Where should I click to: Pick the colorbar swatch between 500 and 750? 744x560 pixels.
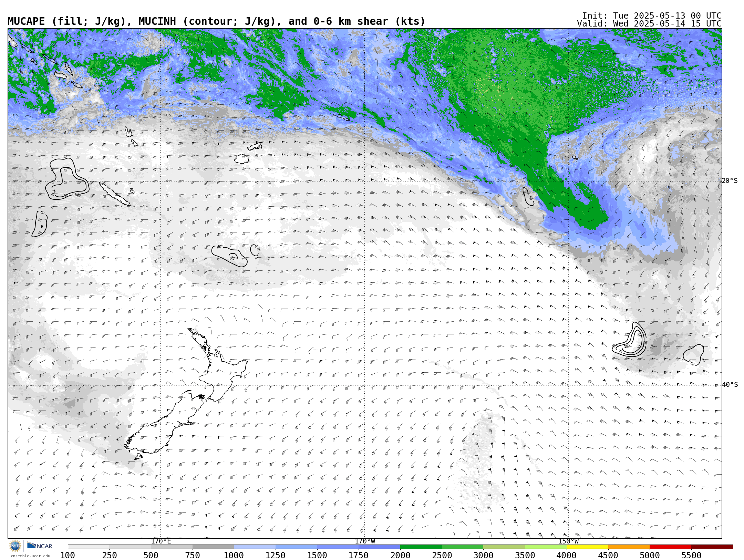(x=172, y=547)
